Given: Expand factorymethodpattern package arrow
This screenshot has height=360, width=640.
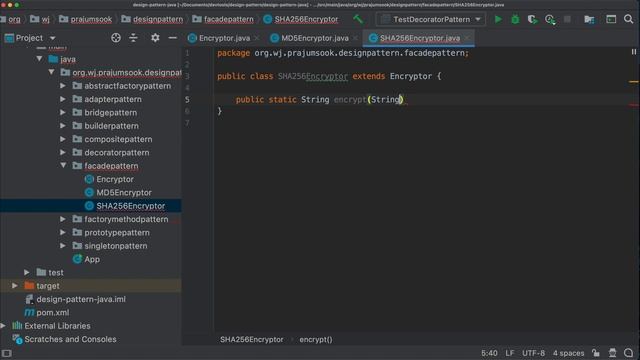Looking at the screenshot, I should click(x=63, y=219).
